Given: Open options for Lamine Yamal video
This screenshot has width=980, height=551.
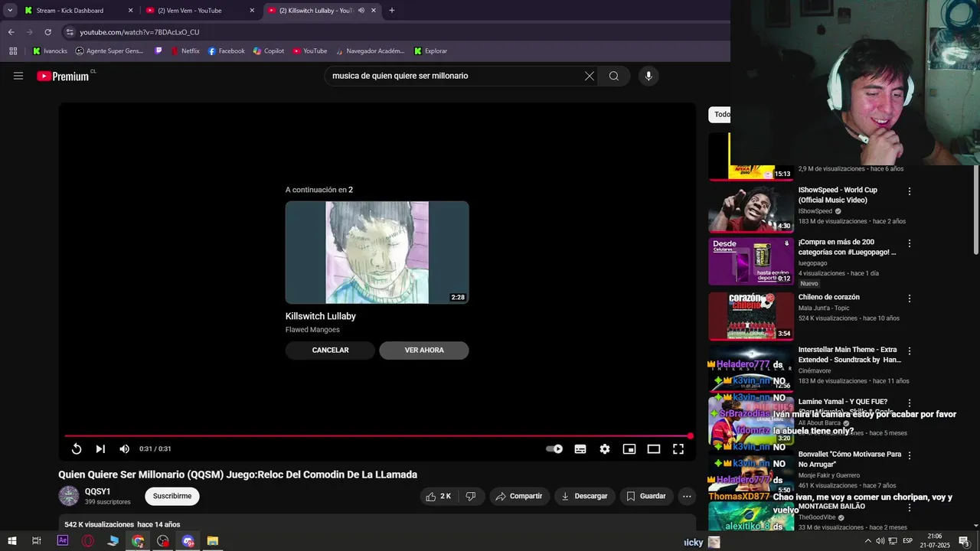Looking at the screenshot, I should click(x=910, y=403).
